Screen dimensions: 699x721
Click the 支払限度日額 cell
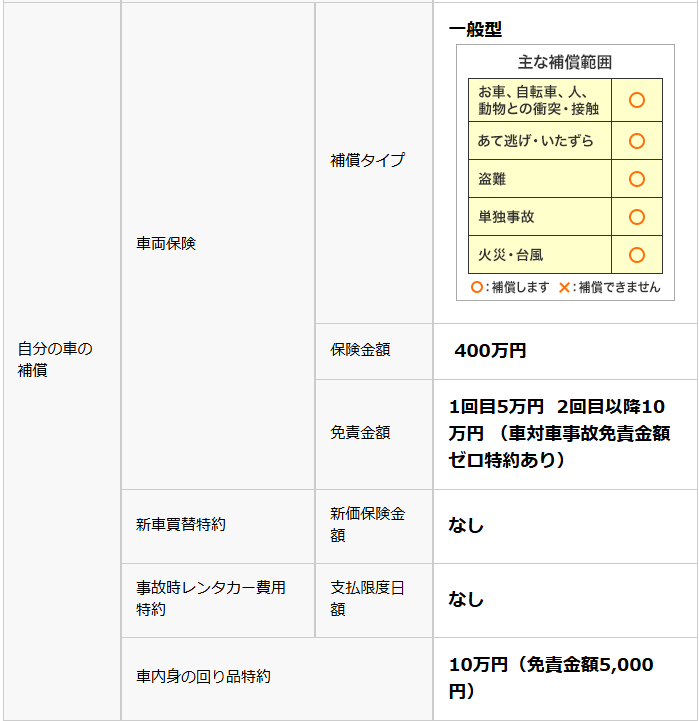(x=367, y=598)
